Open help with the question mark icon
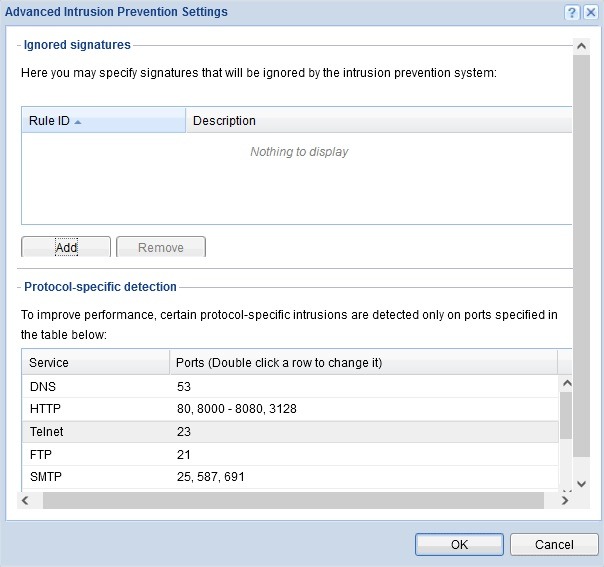The height and width of the screenshot is (567, 604). 572,12
